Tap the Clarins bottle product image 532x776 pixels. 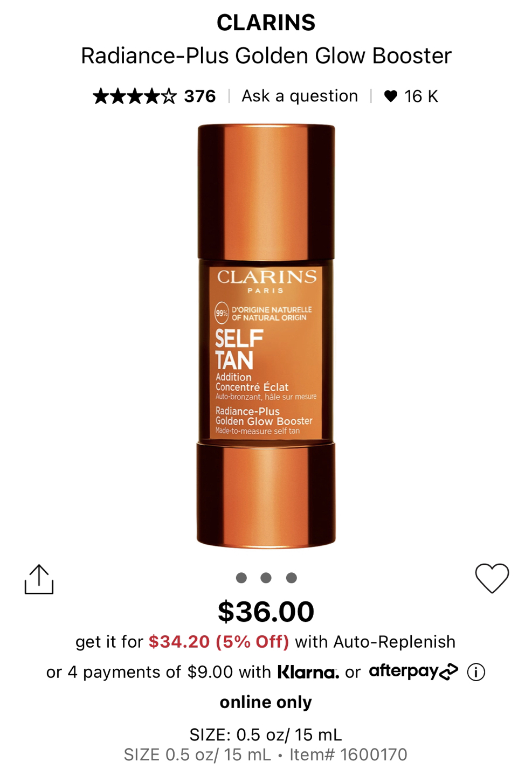click(266, 336)
